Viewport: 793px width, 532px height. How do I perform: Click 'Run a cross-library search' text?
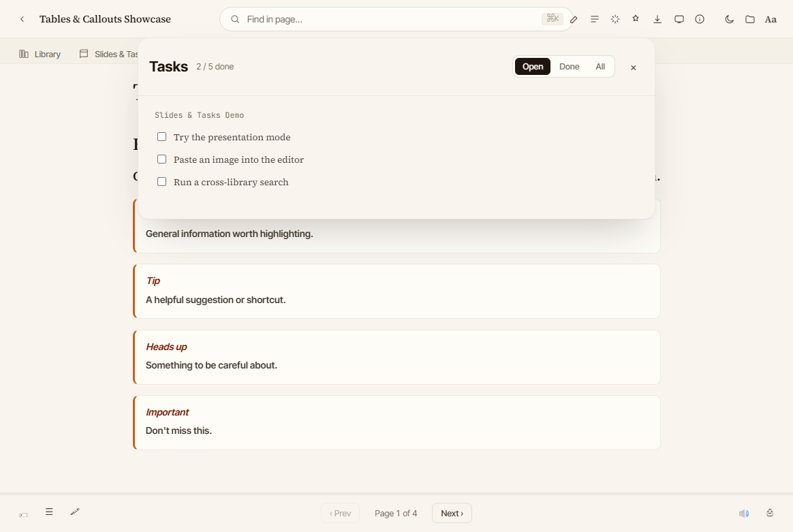(231, 182)
